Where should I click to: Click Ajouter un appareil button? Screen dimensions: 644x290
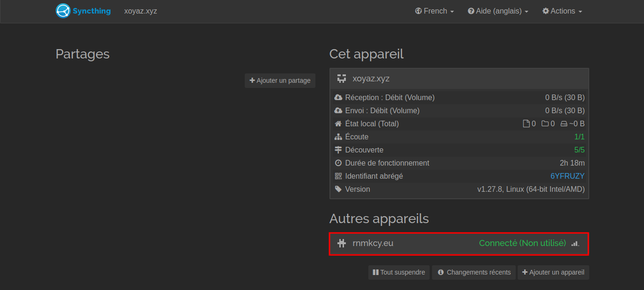pos(553,272)
